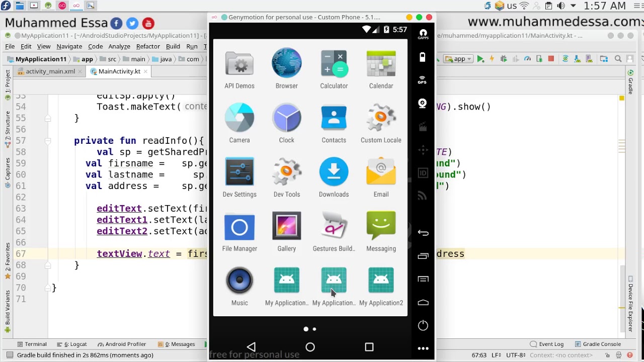644x362 pixels.
Task: Open the Event Log panel
Action: [x=546, y=344]
